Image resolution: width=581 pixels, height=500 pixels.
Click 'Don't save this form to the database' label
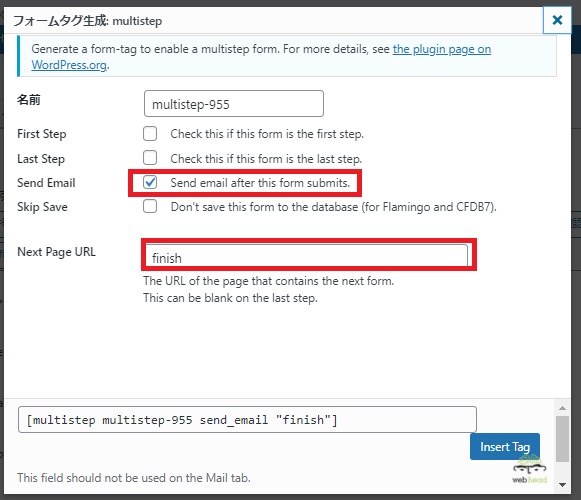pyautogui.click(x=333, y=207)
